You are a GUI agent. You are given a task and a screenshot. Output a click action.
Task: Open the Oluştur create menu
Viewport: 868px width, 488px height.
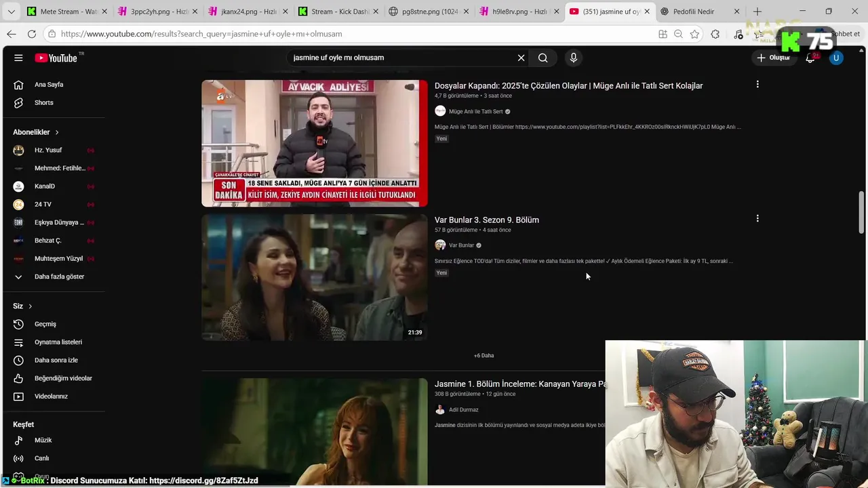click(774, 58)
